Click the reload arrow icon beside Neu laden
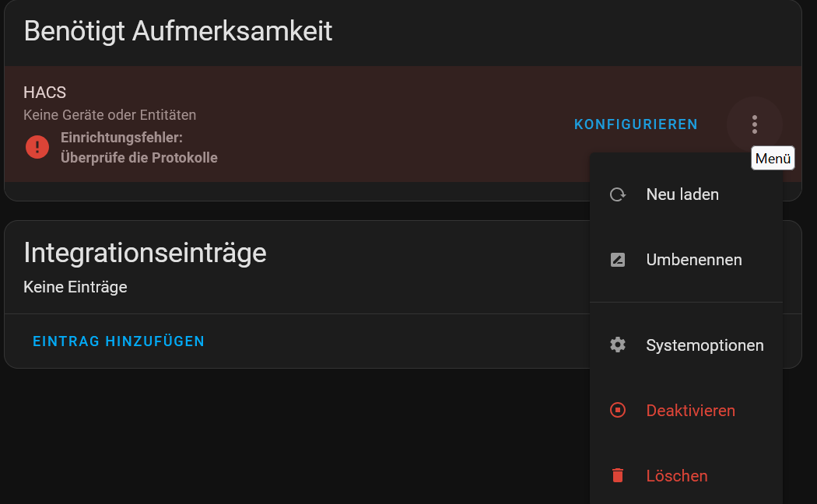 tap(618, 194)
